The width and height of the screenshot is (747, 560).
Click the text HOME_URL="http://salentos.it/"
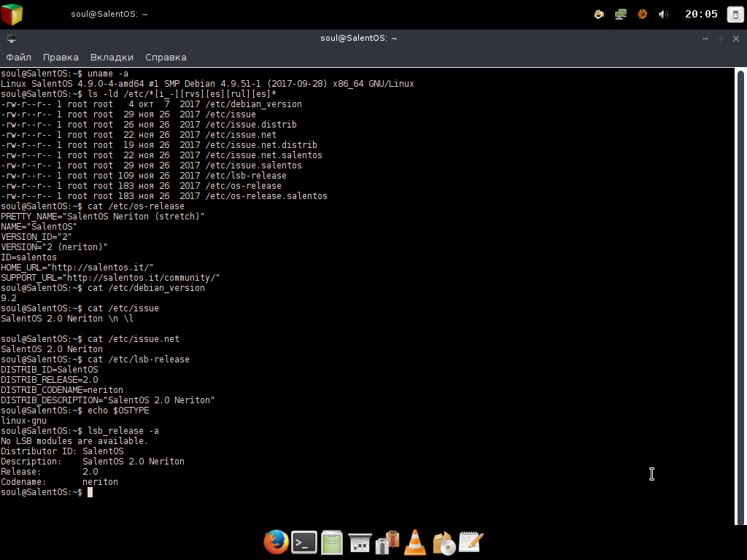(x=77, y=268)
